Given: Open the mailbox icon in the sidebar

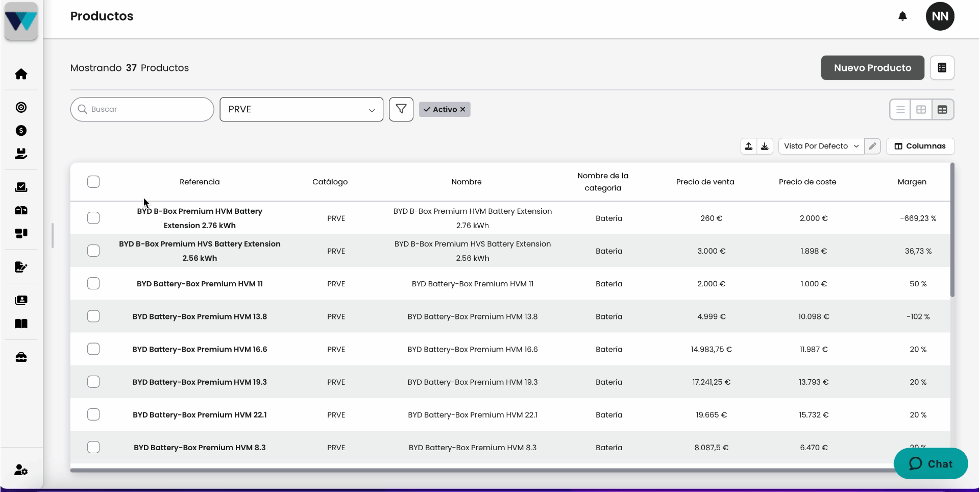Looking at the screenshot, I should tap(21, 210).
